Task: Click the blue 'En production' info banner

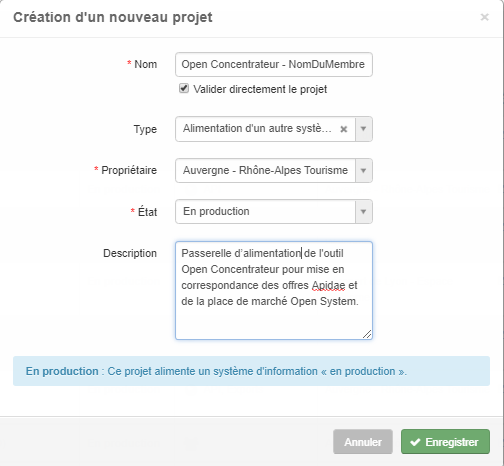Action: pyautogui.click(x=251, y=371)
